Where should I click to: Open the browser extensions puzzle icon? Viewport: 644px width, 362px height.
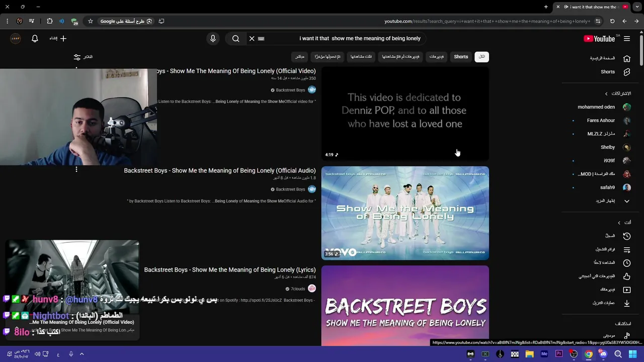click(x=49, y=21)
